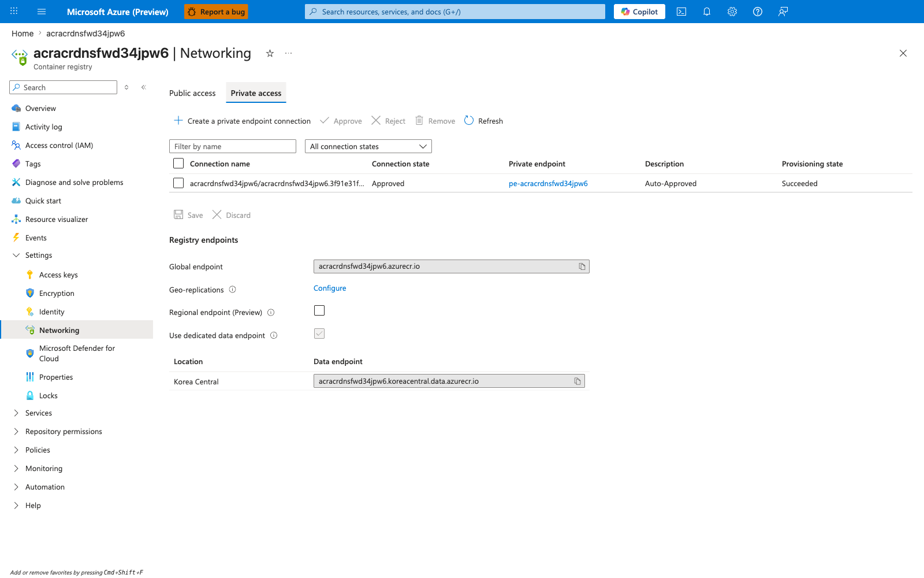Viewport: 924px width, 578px height.
Task: Refresh the private endpoint connections list
Action: pyautogui.click(x=483, y=121)
